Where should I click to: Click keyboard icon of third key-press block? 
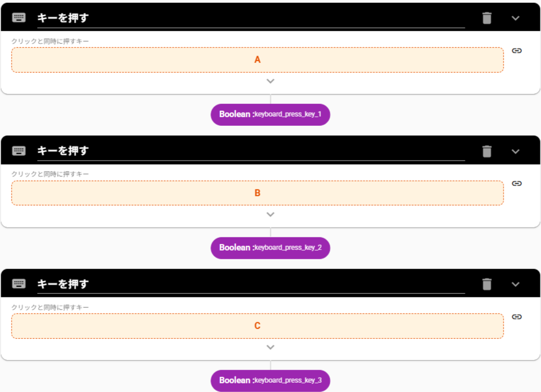(19, 284)
